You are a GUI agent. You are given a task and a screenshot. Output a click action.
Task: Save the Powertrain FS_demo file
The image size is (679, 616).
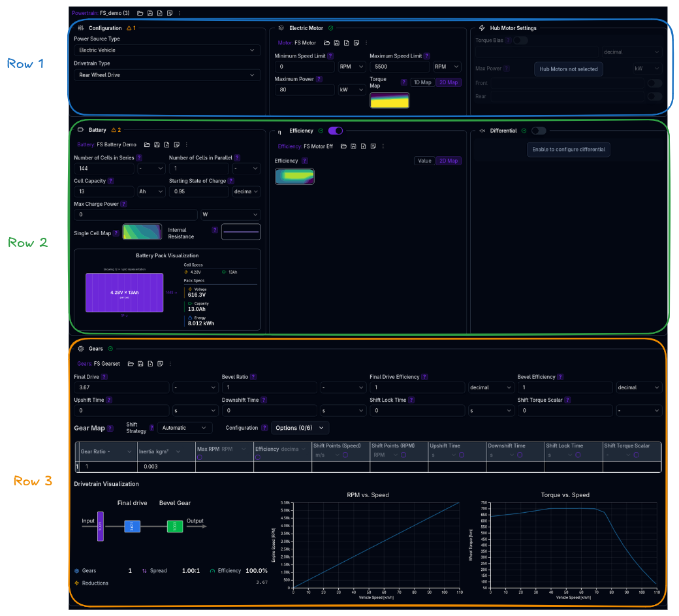point(150,12)
